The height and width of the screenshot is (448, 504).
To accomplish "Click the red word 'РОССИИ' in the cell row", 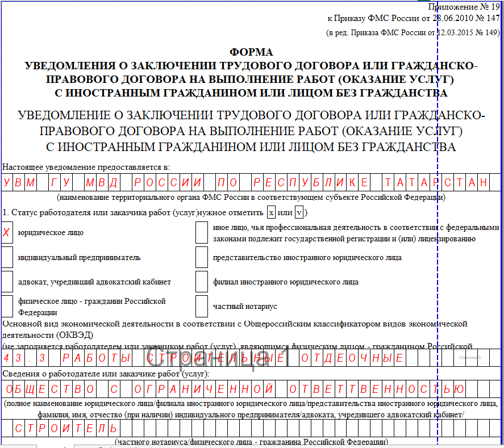I will pos(168,182).
